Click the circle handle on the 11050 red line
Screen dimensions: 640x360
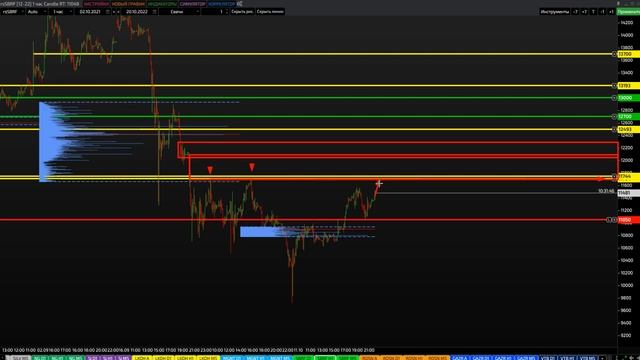614,220
